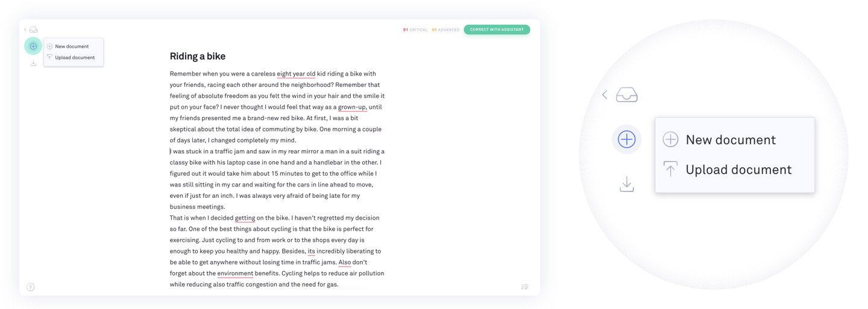Click the large inbox tray icon in the magnified view
Image resolution: width=868 pixels, height=309 pixels.
[x=627, y=95]
